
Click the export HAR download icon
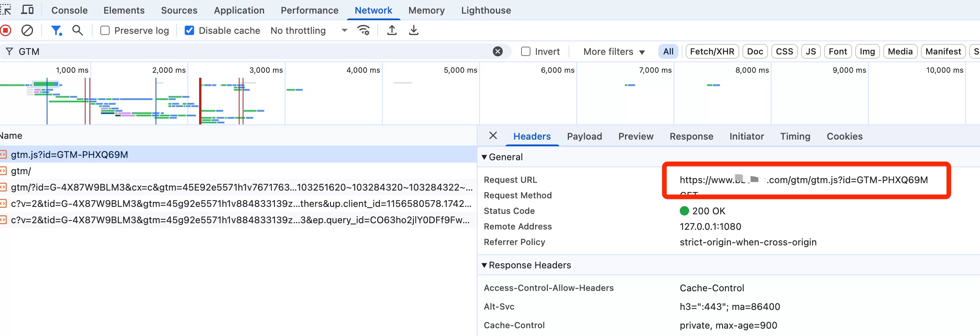point(414,30)
